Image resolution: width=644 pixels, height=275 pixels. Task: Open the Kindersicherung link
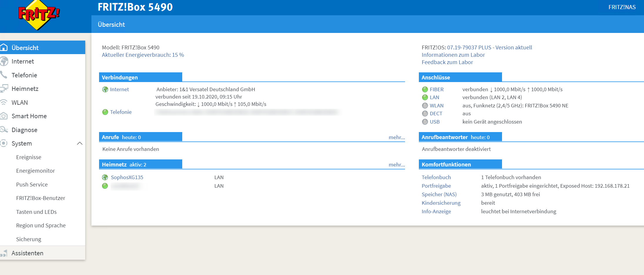pos(441,203)
